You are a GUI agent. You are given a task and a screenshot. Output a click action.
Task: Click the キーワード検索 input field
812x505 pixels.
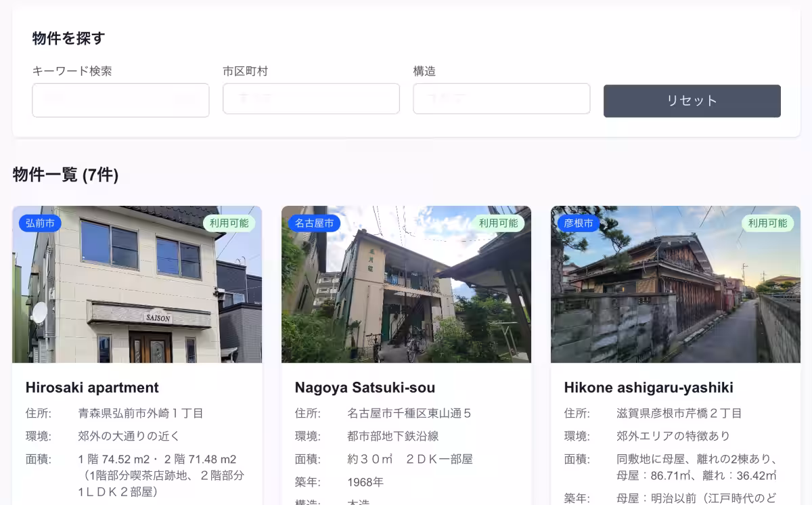coord(120,100)
